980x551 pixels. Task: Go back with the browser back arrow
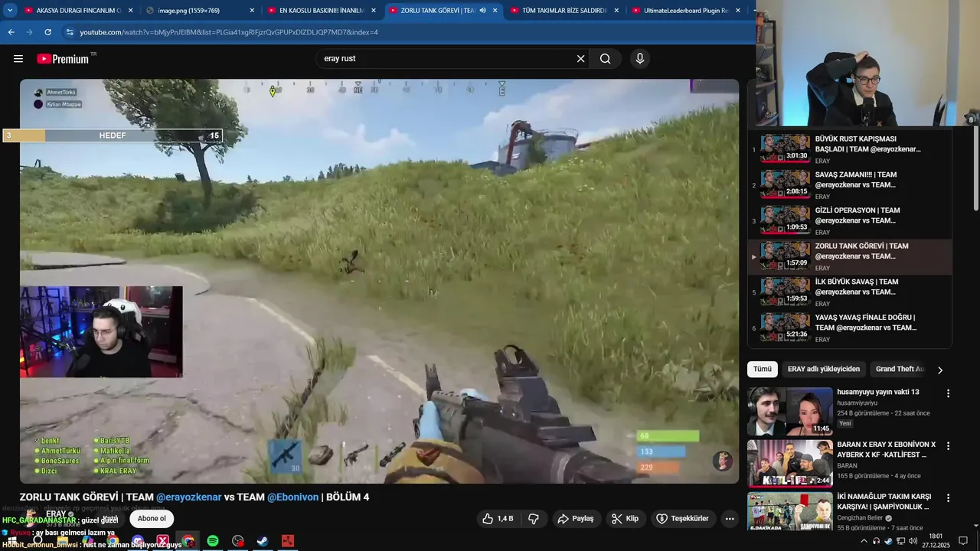click(11, 32)
